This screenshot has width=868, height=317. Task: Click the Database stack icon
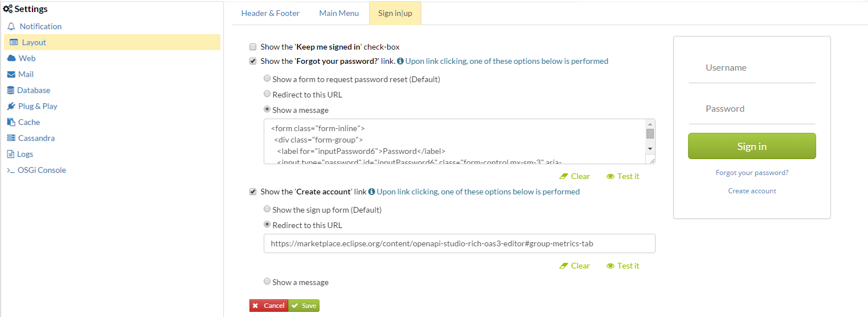11,90
